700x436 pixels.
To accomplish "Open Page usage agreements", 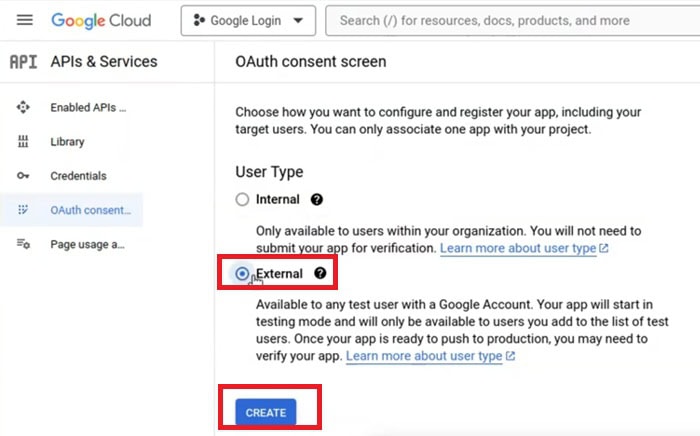I will [88, 245].
